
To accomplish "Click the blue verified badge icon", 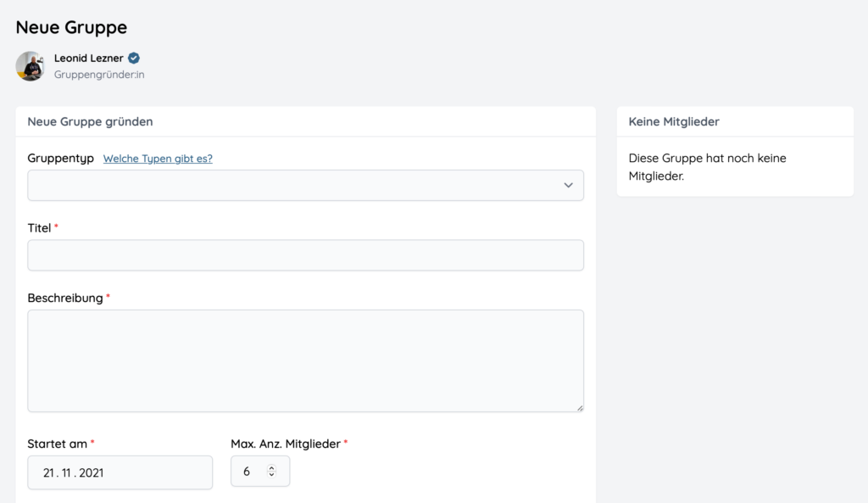I will [133, 58].
